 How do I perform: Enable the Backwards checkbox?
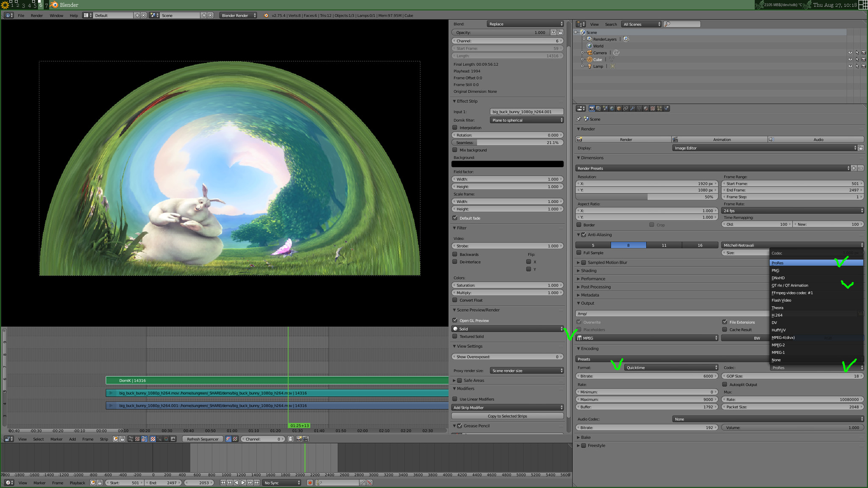click(x=455, y=254)
